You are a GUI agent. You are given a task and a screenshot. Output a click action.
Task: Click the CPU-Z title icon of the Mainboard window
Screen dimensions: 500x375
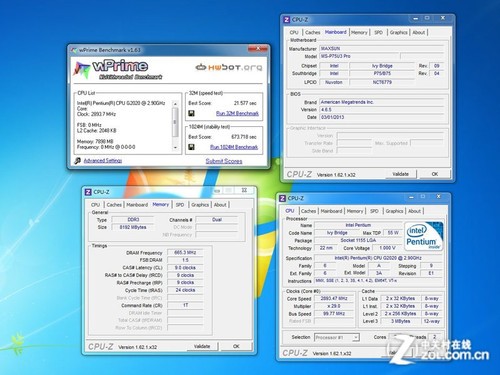pos(286,20)
